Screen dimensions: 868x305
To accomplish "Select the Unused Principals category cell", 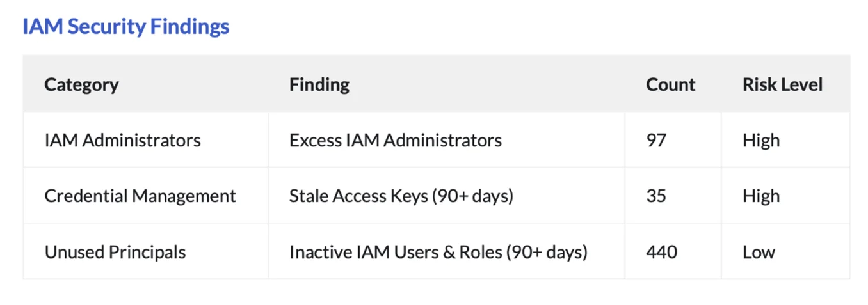I will click(x=115, y=252).
